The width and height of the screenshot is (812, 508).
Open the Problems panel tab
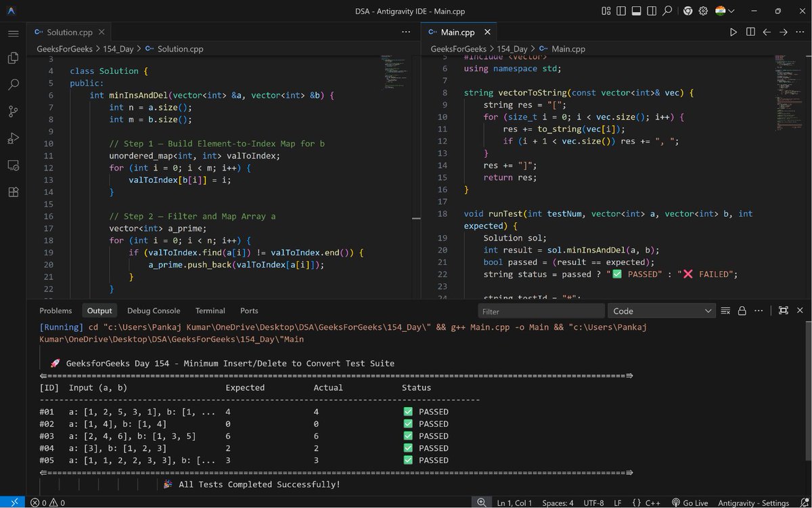55,311
